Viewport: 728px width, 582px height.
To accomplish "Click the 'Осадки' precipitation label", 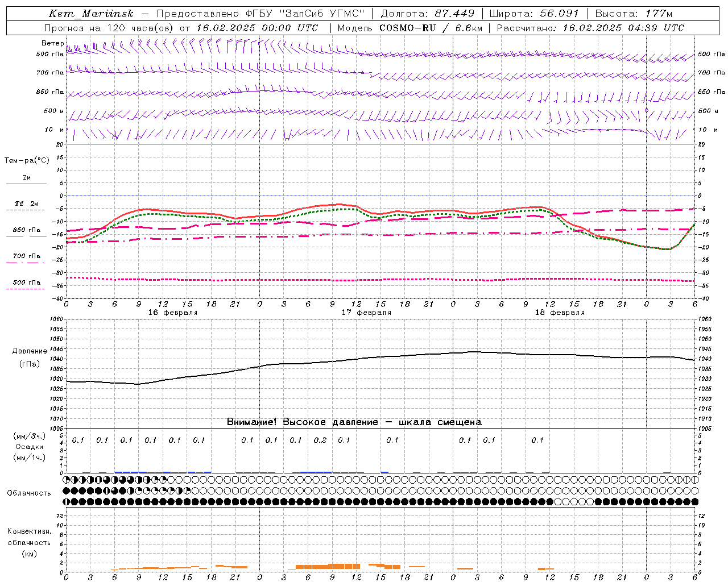I will tap(29, 447).
